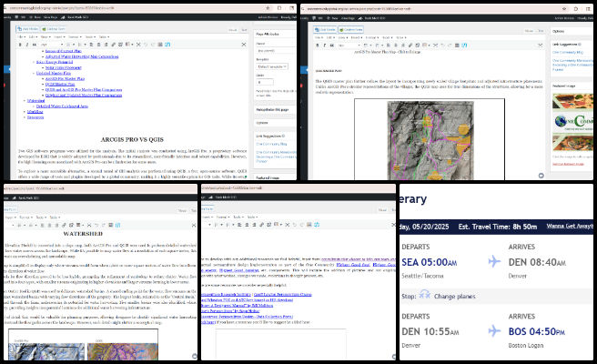Screen dimensions: 597x364
Task: Open Solar Energy Potential link in table of contents
Action: pyautogui.click(x=55, y=62)
